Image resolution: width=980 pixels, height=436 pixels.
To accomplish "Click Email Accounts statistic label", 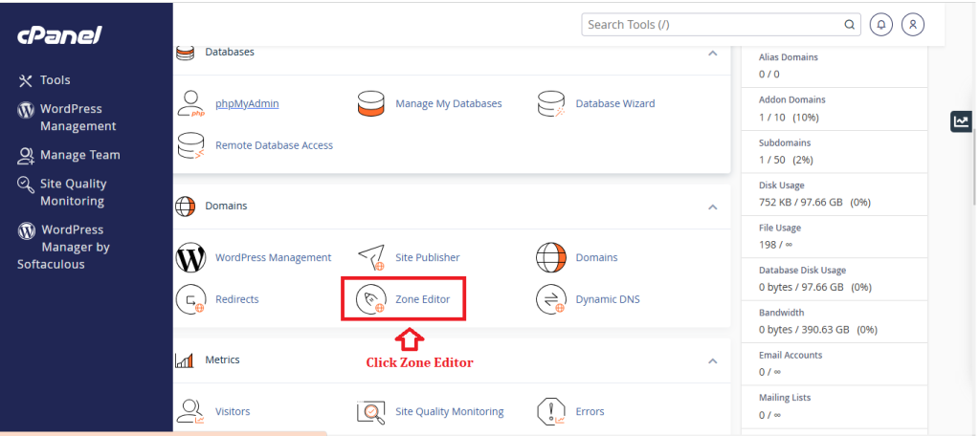I will (x=791, y=355).
